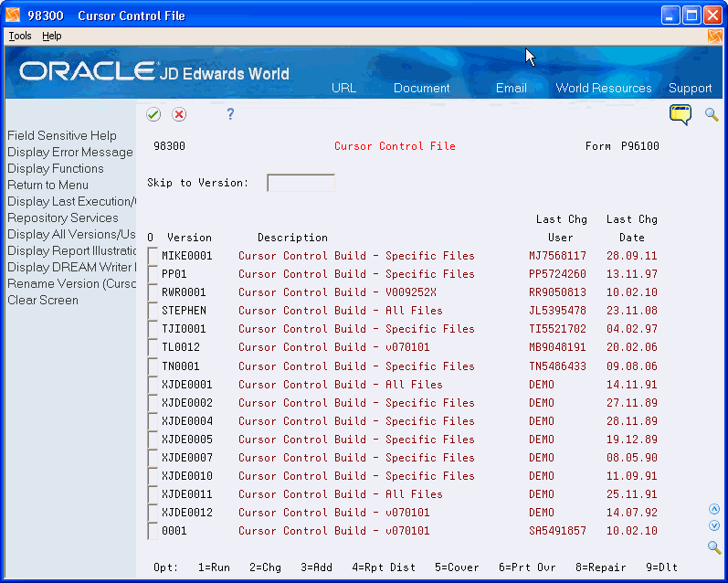This screenshot has width=728, height=583.
Task: Click version name MIKE0001
Action: 187,256
